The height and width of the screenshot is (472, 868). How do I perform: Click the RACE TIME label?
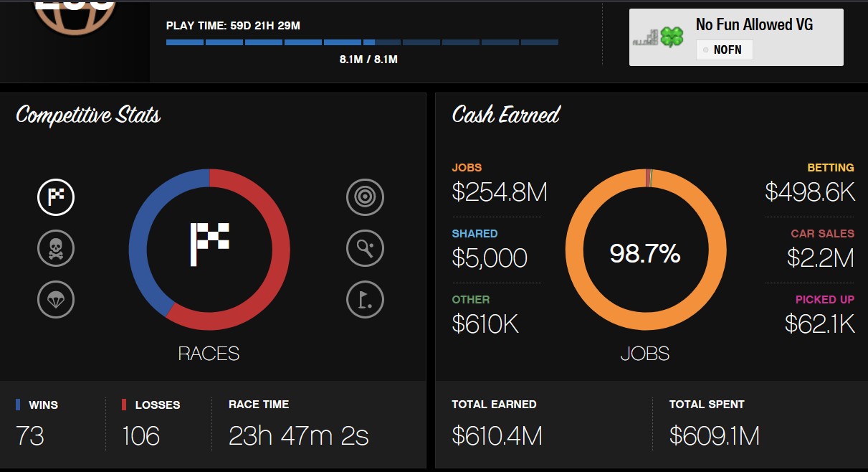(x=259, y=405)
